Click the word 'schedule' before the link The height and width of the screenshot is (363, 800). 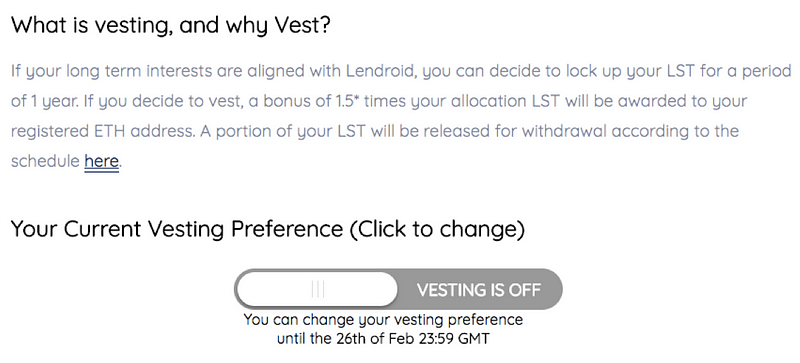[45, 162]
